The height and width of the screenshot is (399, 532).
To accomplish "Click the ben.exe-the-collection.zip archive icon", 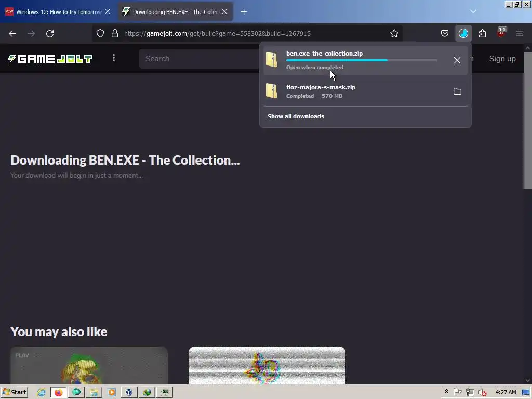I will [272, 60].
